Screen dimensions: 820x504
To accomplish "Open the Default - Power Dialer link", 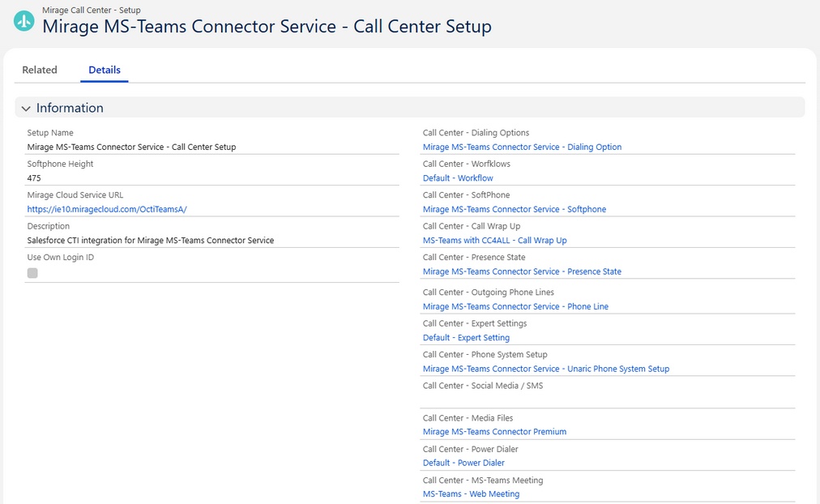I will tap(463, 463).
